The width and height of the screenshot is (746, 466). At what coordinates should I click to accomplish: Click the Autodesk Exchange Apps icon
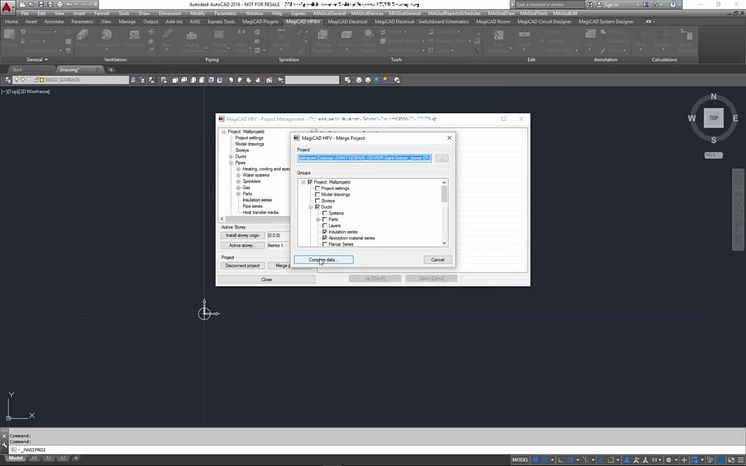(x=646, y=4)
